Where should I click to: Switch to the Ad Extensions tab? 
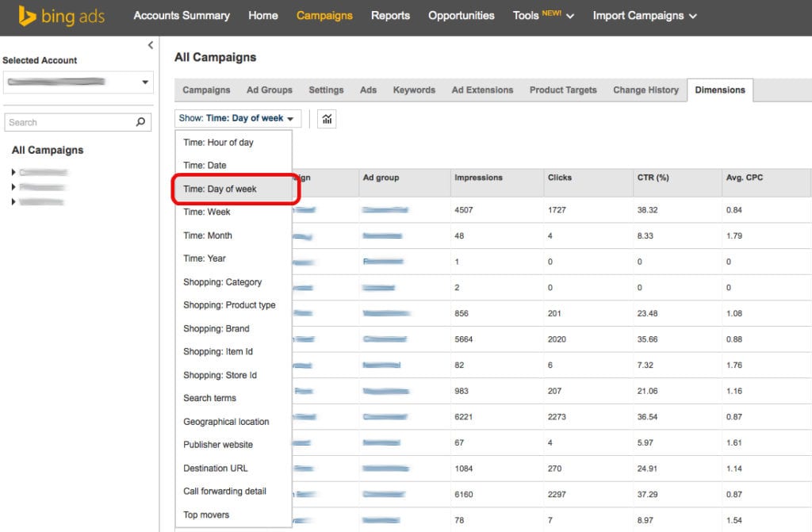pos(483,90)
